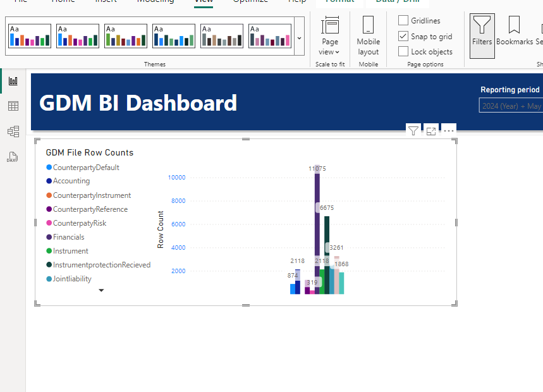Toggle the Filters pane button
Screen dimensions: 543x392
tap(482, 35)
